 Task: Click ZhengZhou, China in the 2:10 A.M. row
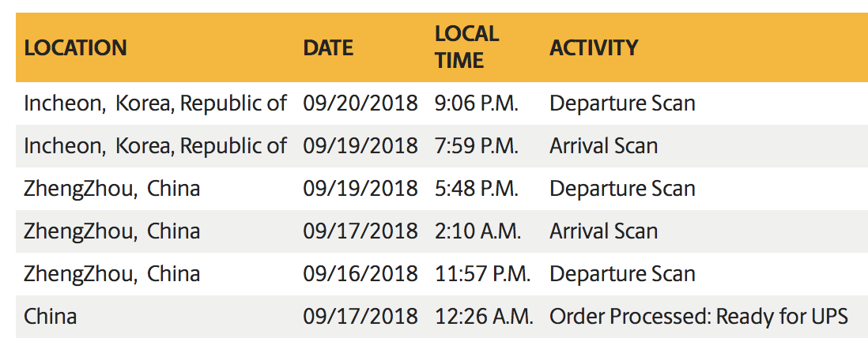click(111, 231)
